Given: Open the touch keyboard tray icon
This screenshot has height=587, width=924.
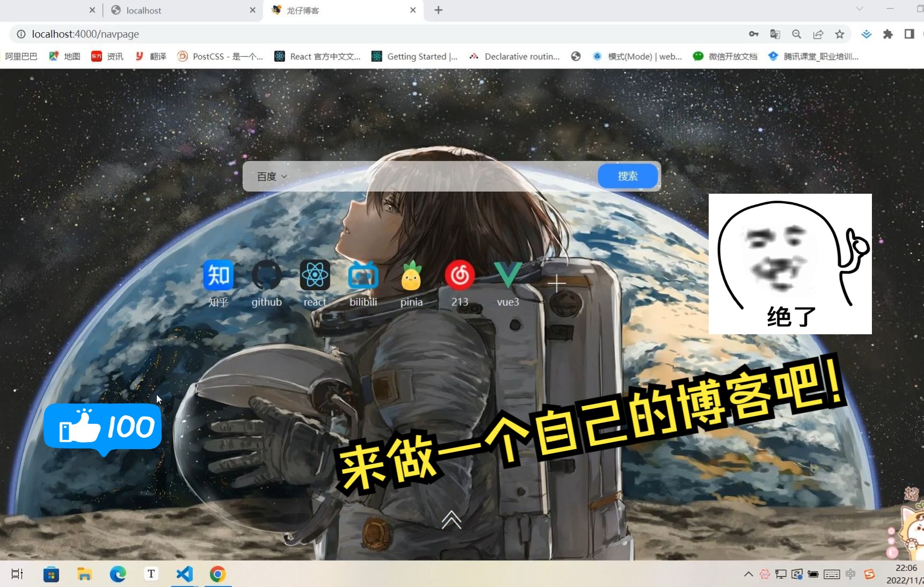Looking at the screenshot, I should click(832, 574).
